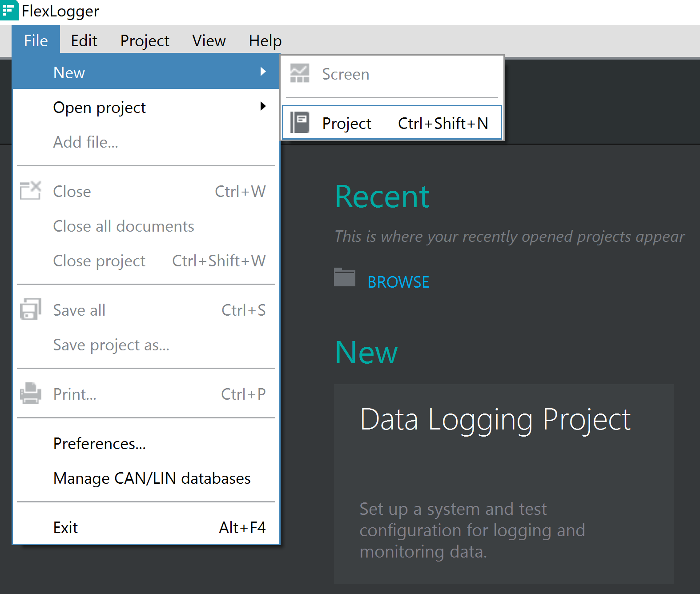
Task: Choose Save project as... entry
Action: [x=146, y=345]
